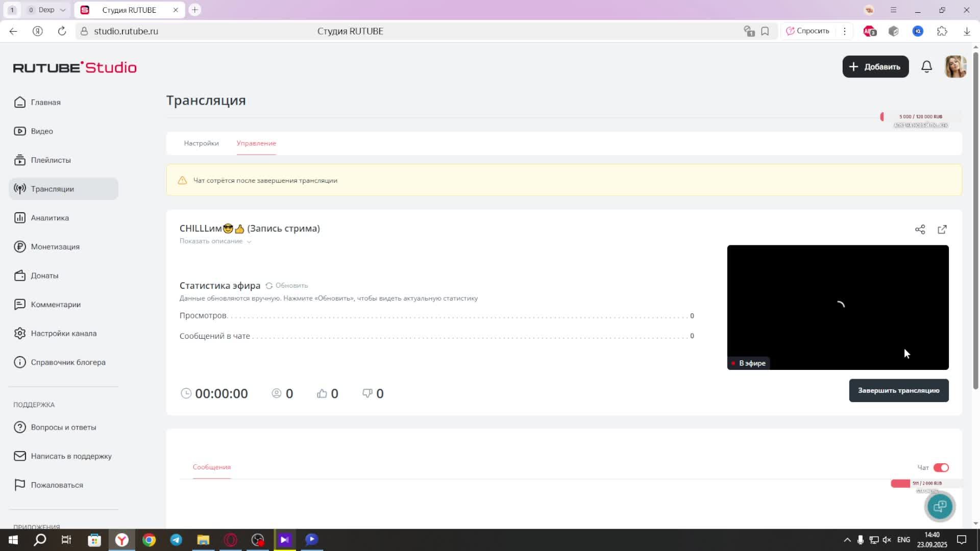Click the page vertical scrollbar

point(975,219)
